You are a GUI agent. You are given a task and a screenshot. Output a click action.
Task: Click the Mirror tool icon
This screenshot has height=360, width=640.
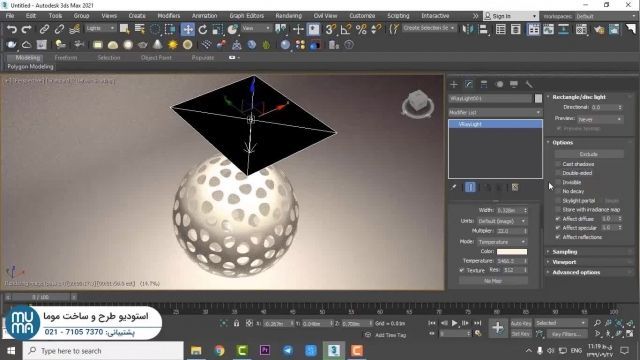(x=468, y=29)
